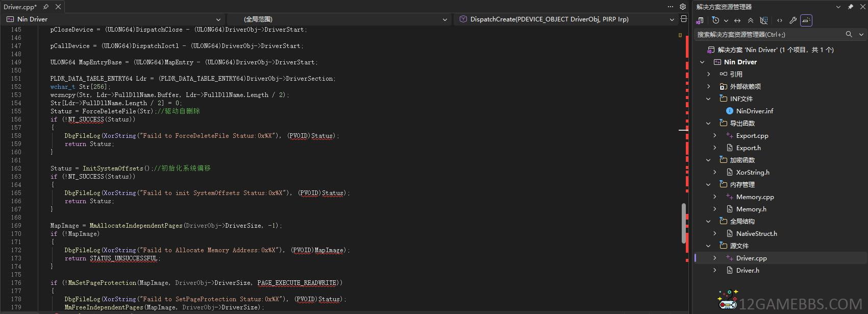Select the Driver.cpp editor tab

[20, 7]
